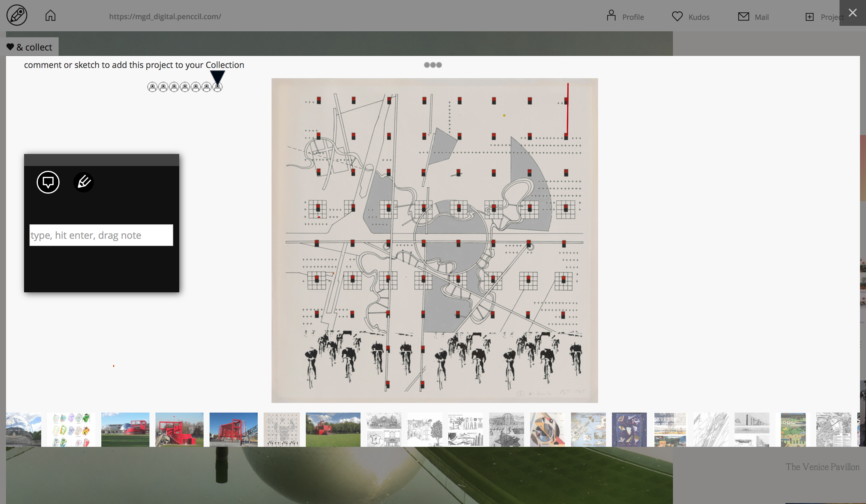Open the stepped tower elevation thumbnail
The image size is (866, 504).
pyautogui.click(x=752, y=430)
